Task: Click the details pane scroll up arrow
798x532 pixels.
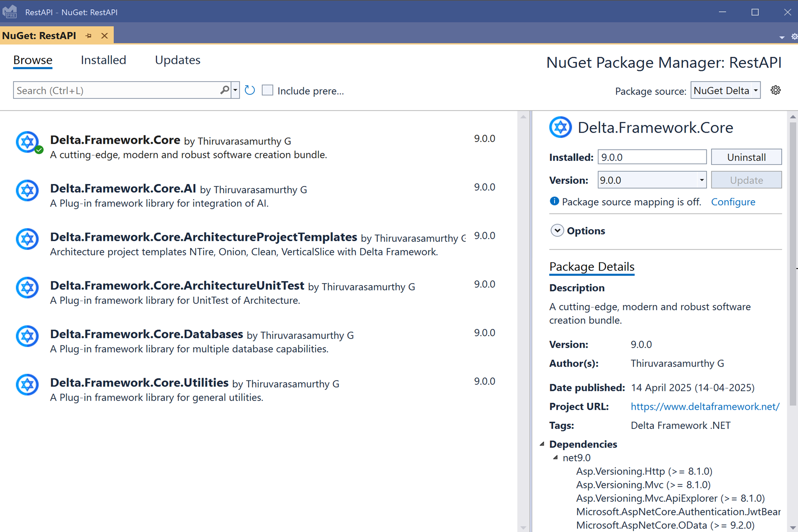Action: tap(793, 117)
